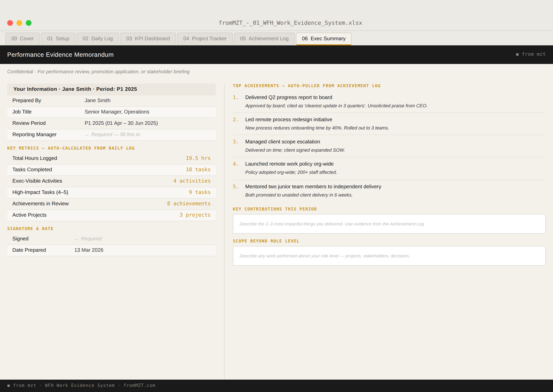Click the 'Your Information · Jane Smith' header

(x=112, y=89)
